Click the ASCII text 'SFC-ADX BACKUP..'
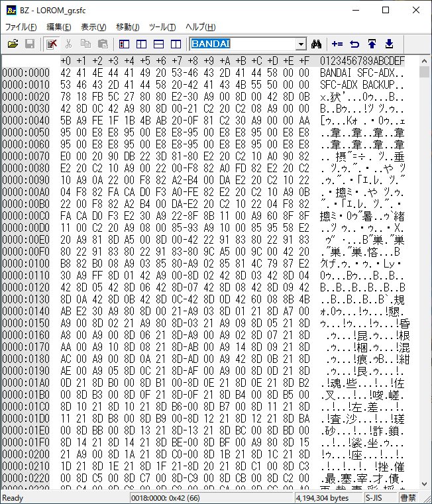432x504 pixels. 362,85
